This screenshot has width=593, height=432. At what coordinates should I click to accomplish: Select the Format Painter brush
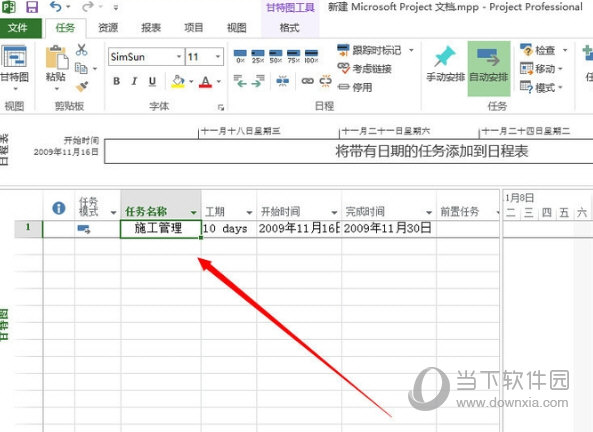point(82,87)
